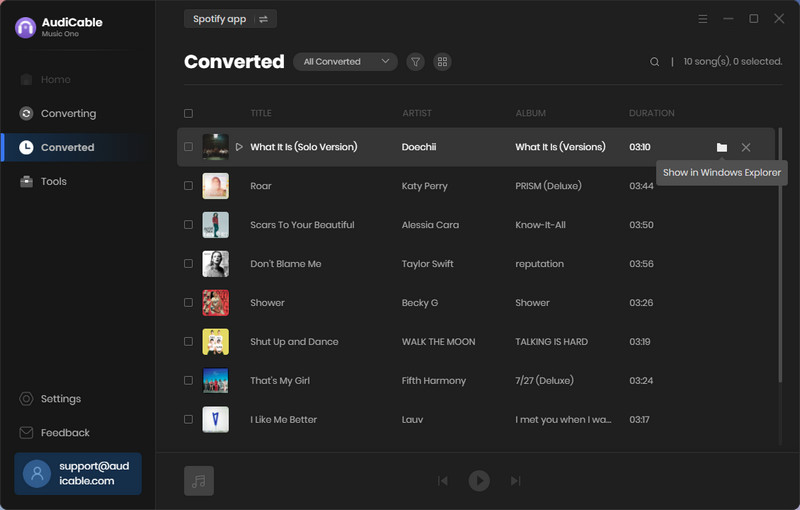Viewport: 800px width, 510px height.
Task: Sort by ARTIST column header
Action: pos(417,113)
